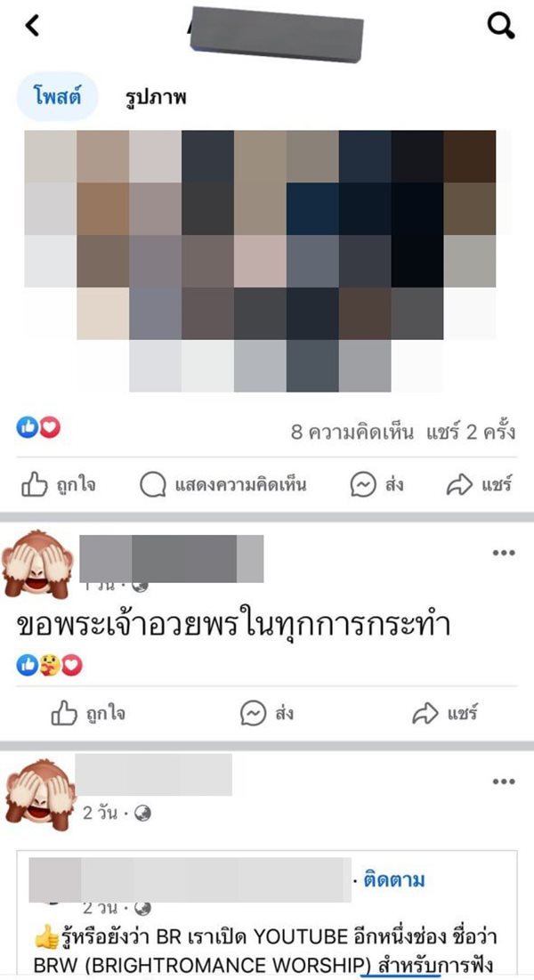Image resolution: width=534 pixels, height=980 pixels.
Task: Open search with the magnifier icon
Action: [x=501, y=26]
